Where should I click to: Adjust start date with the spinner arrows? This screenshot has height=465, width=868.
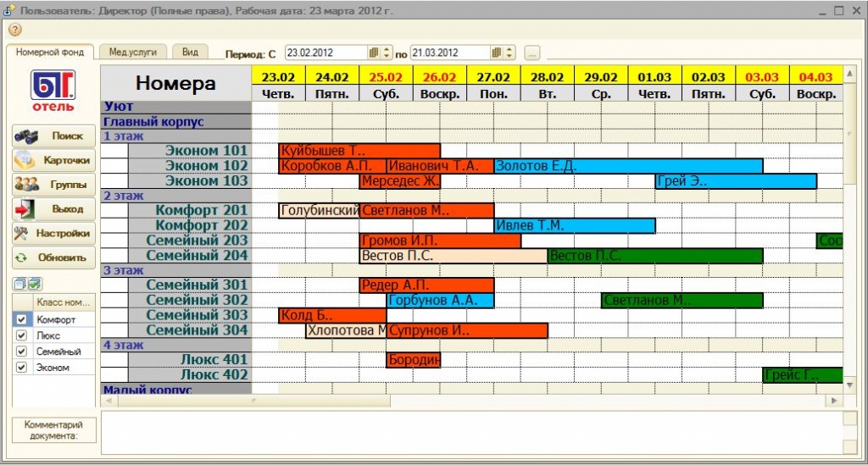387,53
